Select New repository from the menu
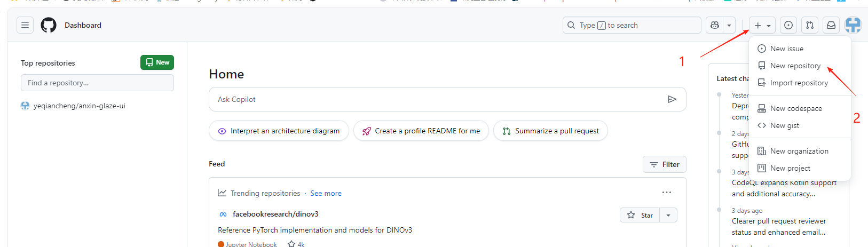This screenshot has height=247, width=868. coord(800,66)
